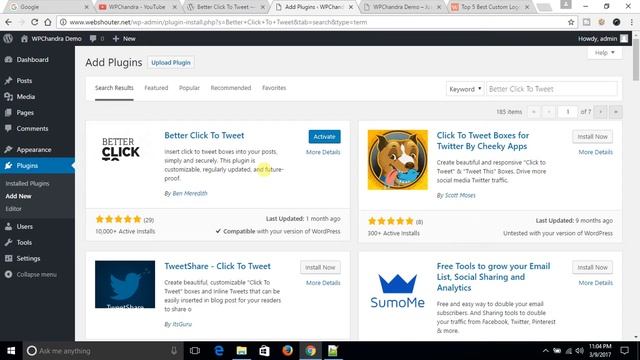Click the plugin search text field
The image size is (640, 360).
(x=552, y=89)
